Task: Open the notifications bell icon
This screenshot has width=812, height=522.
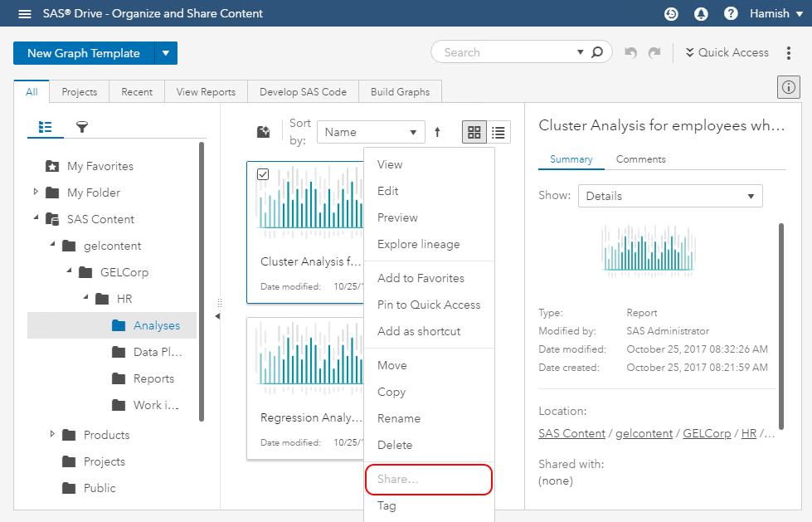Action: click(701, 14)
